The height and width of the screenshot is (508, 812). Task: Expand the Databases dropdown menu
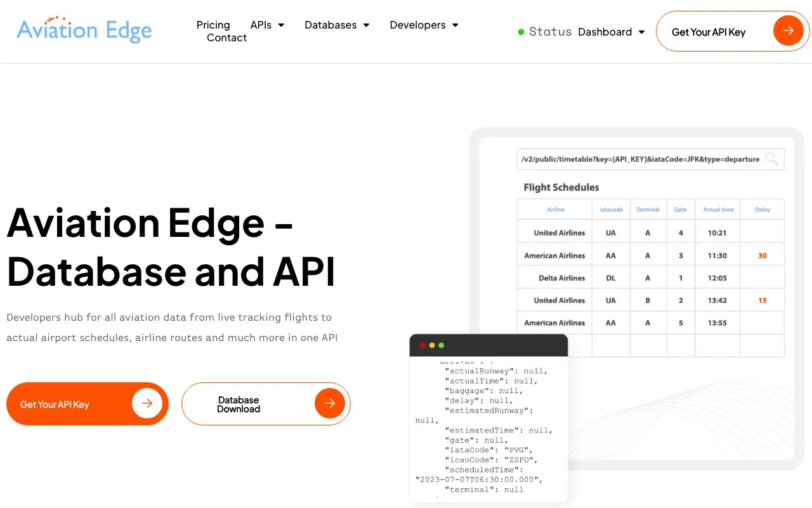pyautogui.click(x=337, y=25)
